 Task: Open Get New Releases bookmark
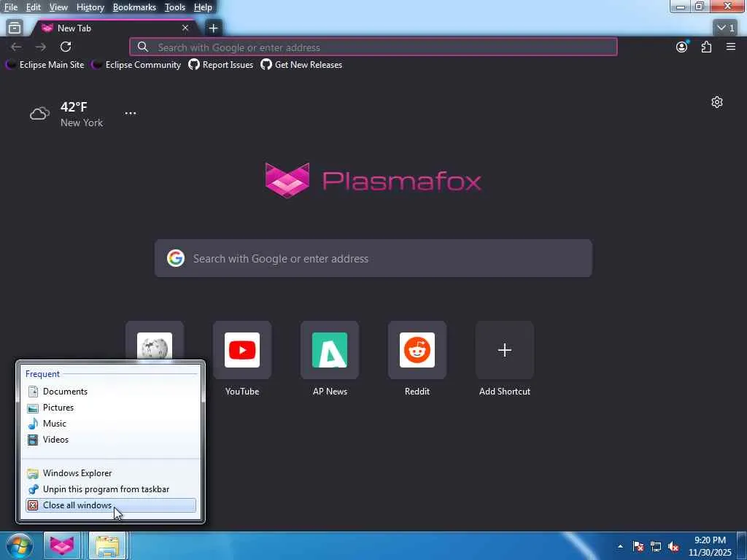(301, 65)
